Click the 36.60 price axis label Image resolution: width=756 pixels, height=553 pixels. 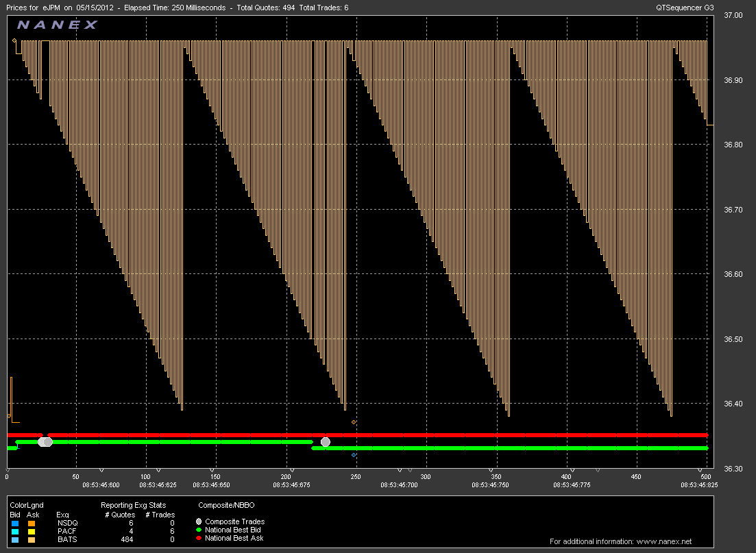[733, 274]
